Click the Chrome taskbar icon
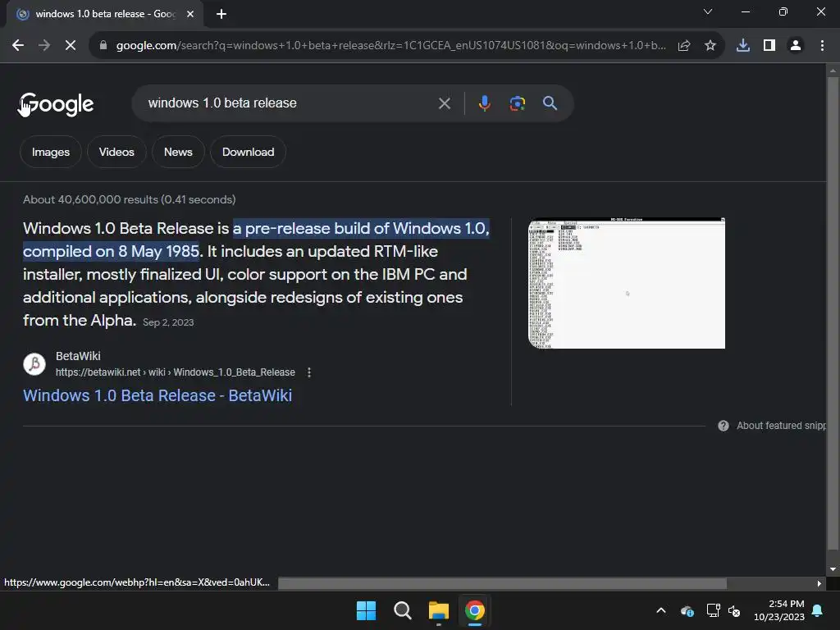Viewport: 840px width, 630px height. (x=474, y=610)
